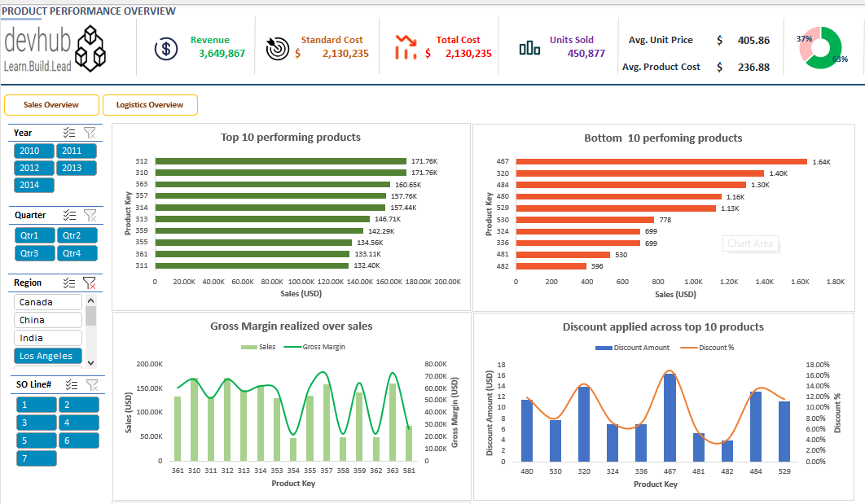Switch to the Logistics Overview tab

pyautogui.click(x=150, y=105)
